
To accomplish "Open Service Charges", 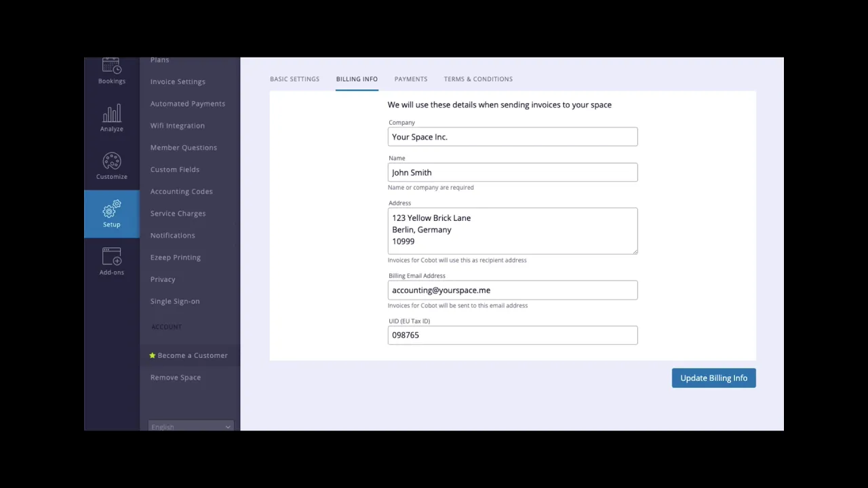I will pos(178,213).
